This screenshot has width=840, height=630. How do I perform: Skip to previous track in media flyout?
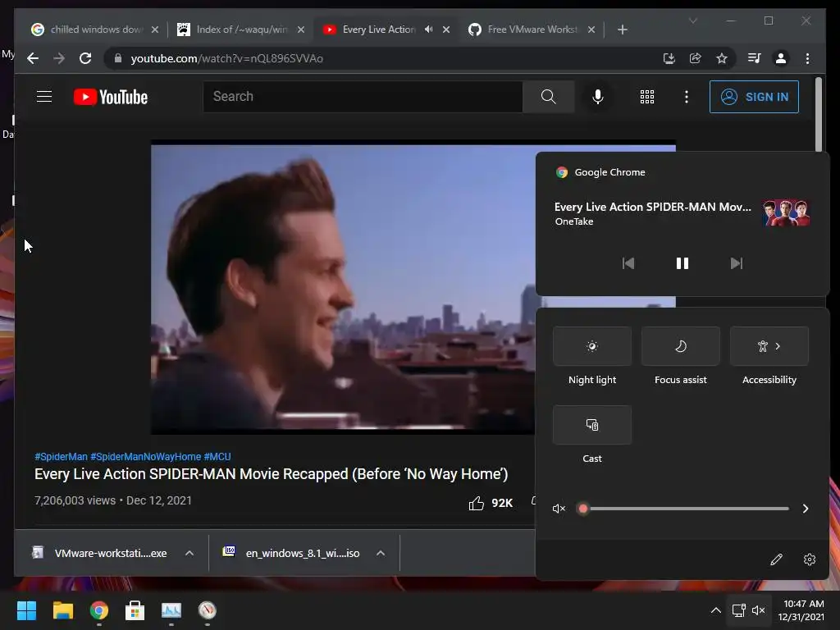click(628, 263)
